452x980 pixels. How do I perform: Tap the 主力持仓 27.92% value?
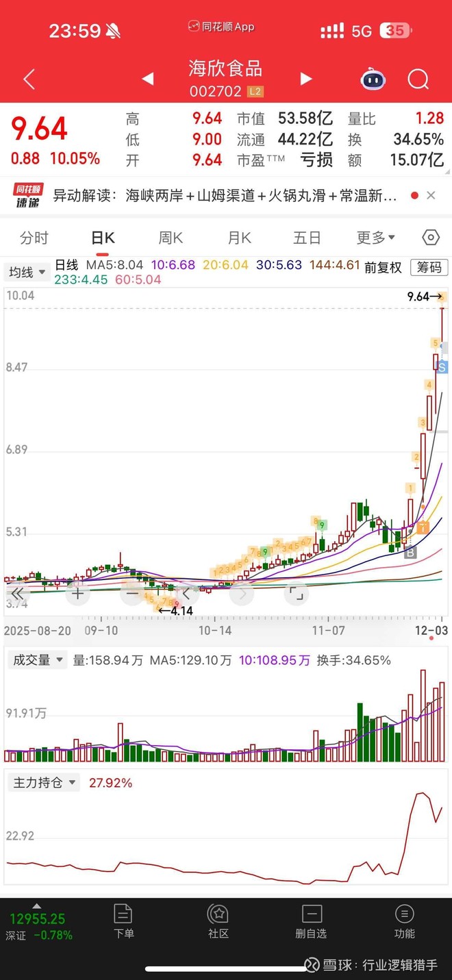pos(110,783)
